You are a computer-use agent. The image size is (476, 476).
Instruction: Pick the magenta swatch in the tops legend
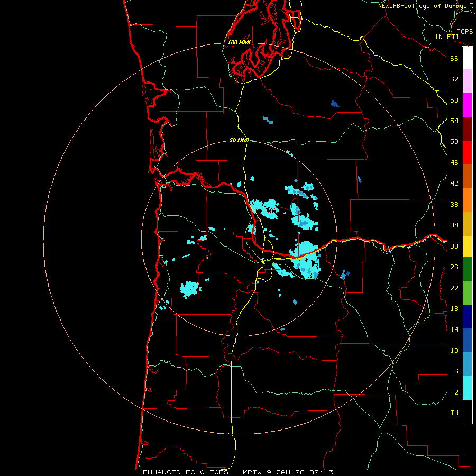467,105
